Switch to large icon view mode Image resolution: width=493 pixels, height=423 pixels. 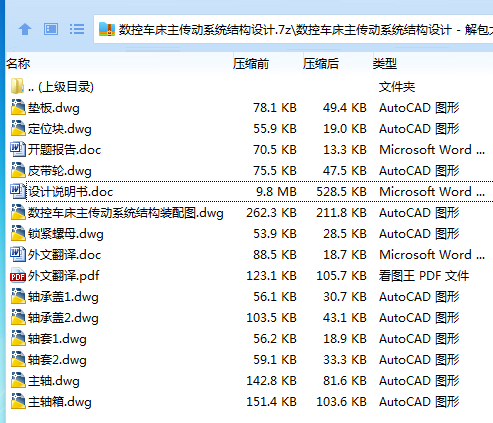click(x=51, y=29)
